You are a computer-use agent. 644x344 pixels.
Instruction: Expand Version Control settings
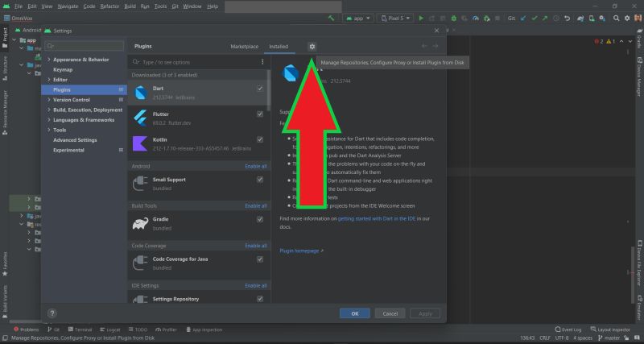pos(49,100)
